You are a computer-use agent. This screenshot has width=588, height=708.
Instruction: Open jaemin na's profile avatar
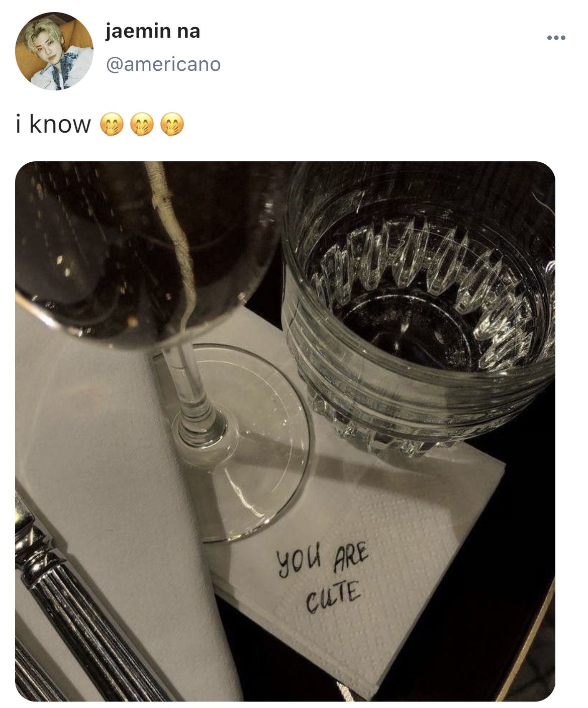tap(54, 51)
